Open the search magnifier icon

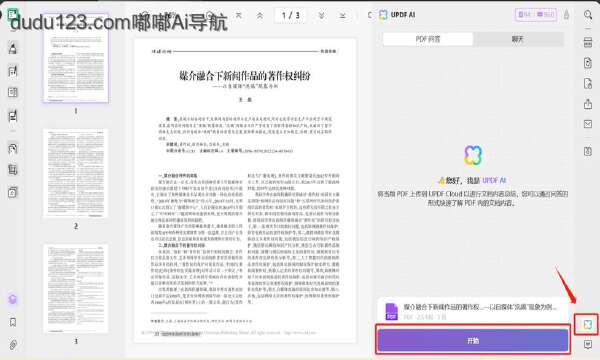[x=588, y=15]
